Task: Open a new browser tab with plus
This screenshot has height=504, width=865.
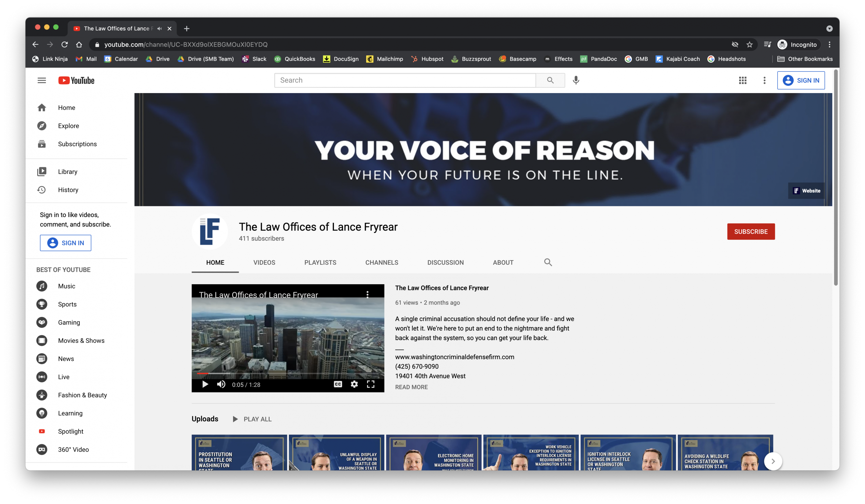Action: [187, 29]
